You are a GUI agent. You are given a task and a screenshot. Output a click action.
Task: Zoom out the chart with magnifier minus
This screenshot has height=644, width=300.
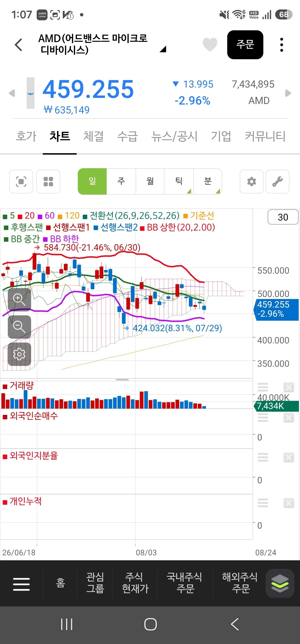(19, 327)
